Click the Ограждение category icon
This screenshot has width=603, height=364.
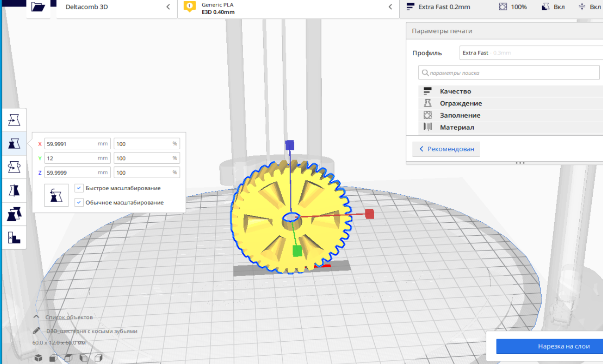point(428,103)
